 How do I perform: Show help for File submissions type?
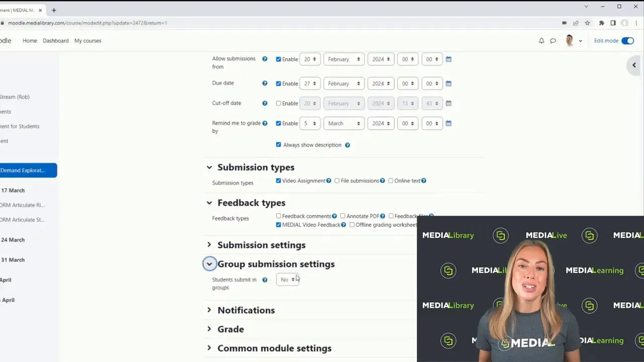point(382,180)
